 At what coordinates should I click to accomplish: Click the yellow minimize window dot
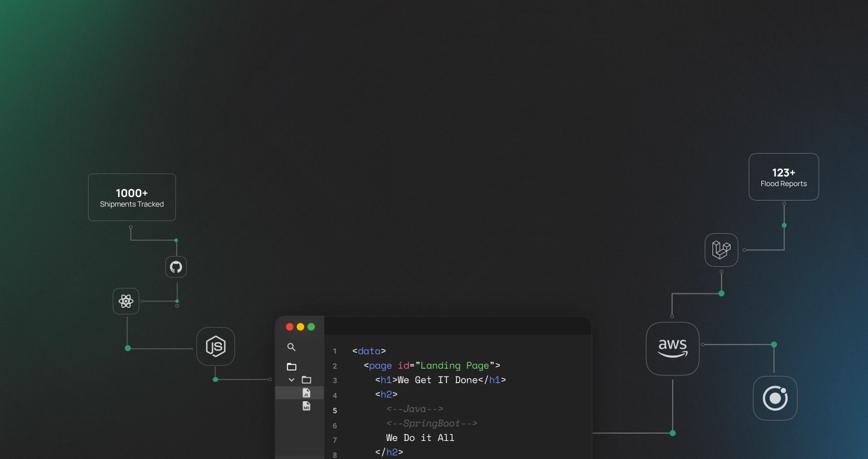(300, 327)
